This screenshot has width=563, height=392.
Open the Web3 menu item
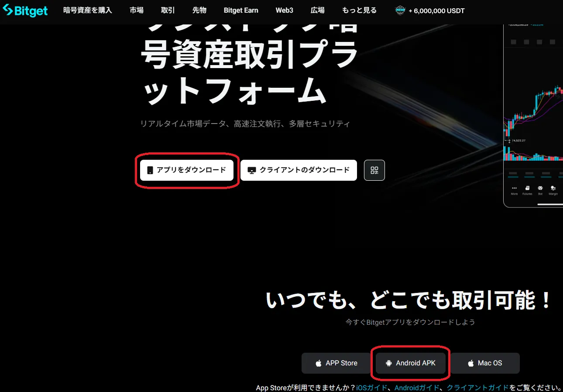[x=285, y=10]
